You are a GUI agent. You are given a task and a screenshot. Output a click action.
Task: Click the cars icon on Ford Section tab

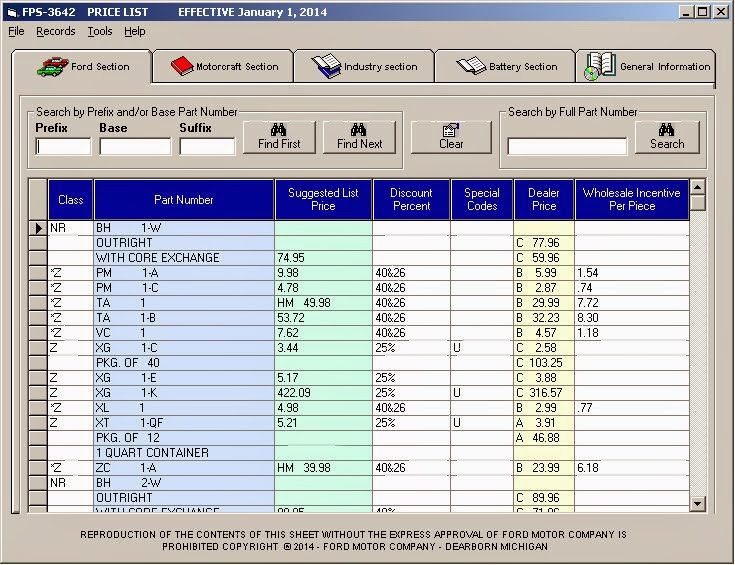click(x=52, y=67)
